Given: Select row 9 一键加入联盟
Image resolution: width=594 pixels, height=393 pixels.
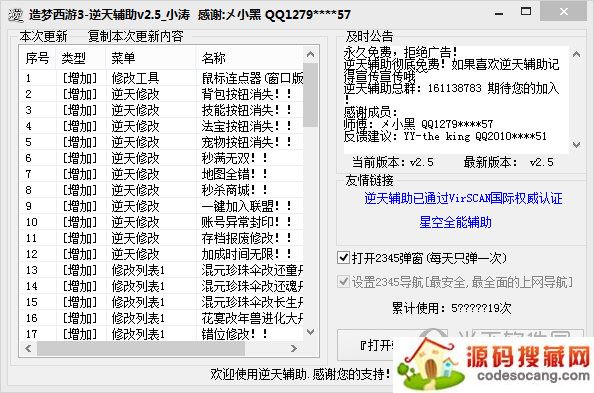Looking at the screenshot, I should point(162,206).
